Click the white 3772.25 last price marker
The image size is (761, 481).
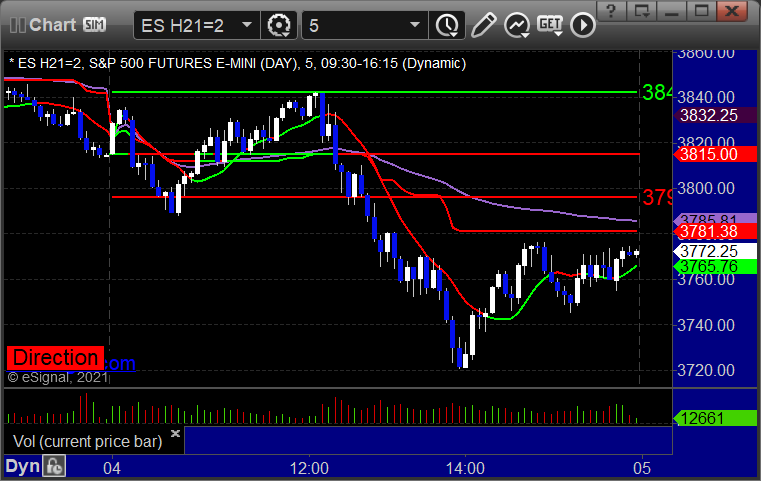pos(715,251)
